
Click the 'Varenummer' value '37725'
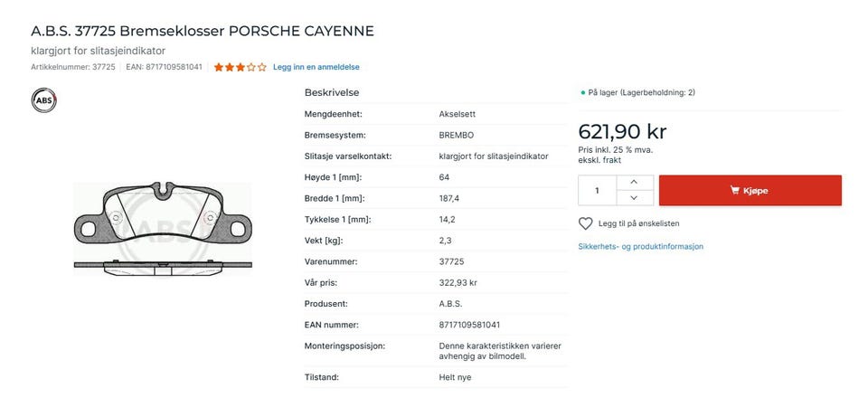click(451, 261)
